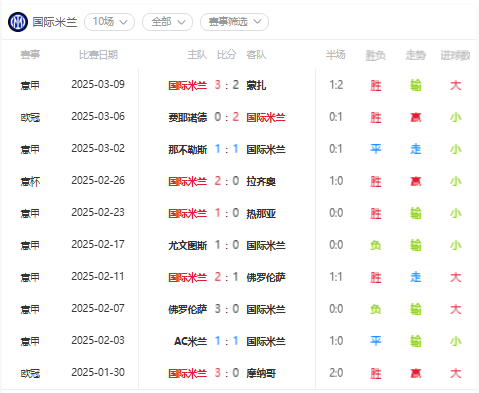
Task: Click the Inter Milan club logo
Action: (18, 22)
